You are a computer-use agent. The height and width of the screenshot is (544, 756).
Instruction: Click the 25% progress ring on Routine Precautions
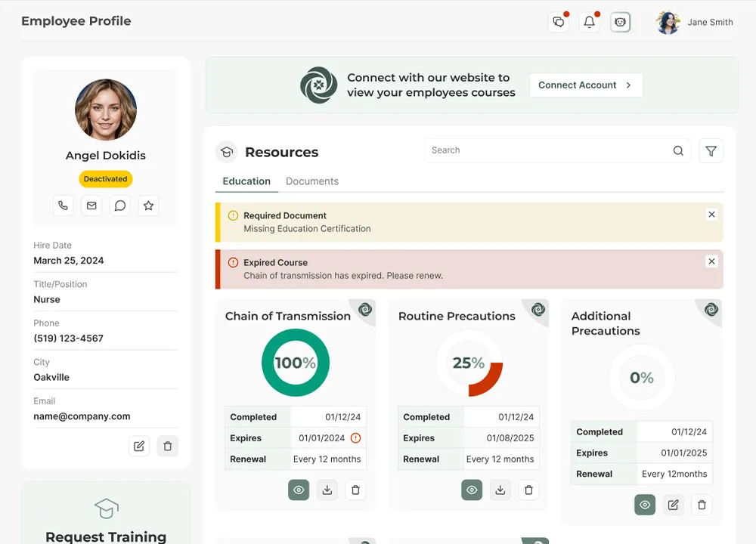469,363
